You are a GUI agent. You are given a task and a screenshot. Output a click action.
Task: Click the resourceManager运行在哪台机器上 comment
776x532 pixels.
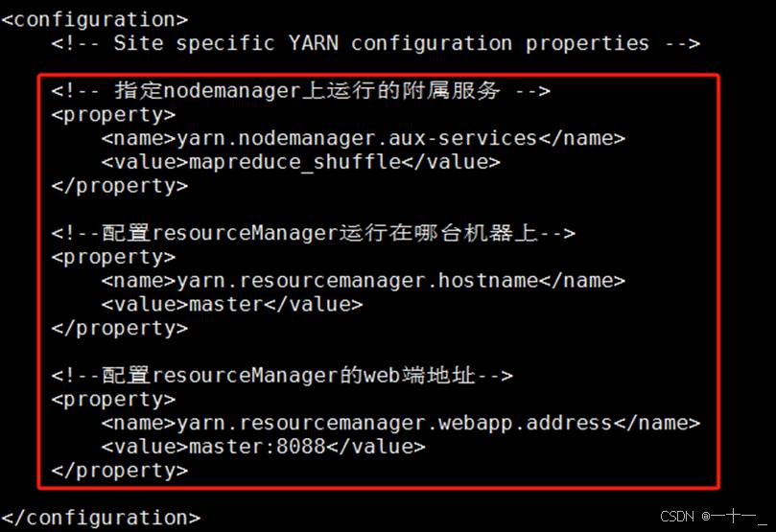coord(314,233)
